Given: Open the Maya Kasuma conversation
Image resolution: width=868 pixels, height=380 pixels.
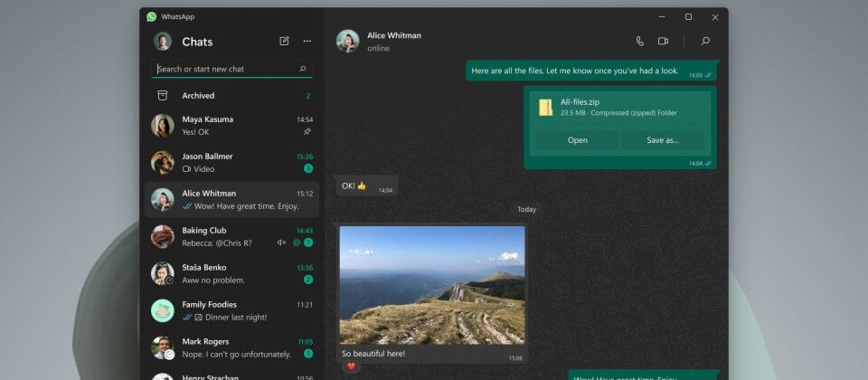Looking at the screenshot, I should [232, 126].
